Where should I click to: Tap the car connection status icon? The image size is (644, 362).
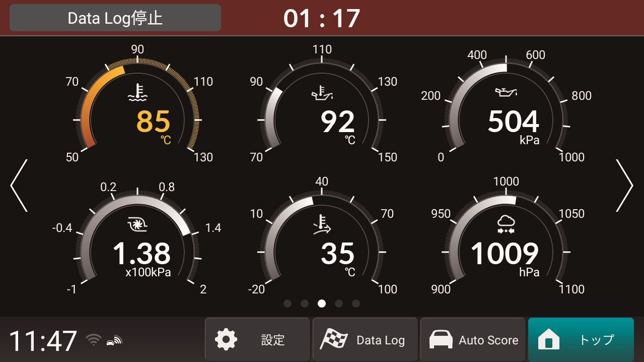click(114, 341)
